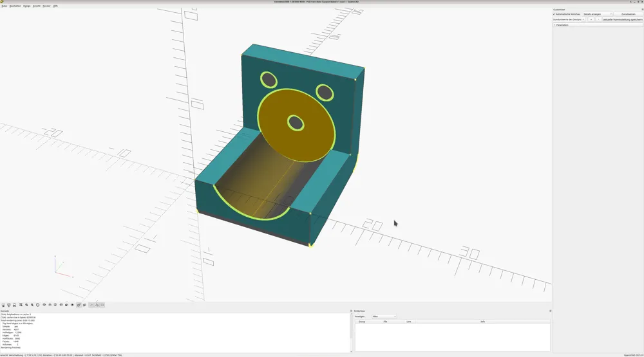This screenshot has height=357, width=644.
Task: Open the Alles filter dropdown in Fehlerliste
Action: pyautogui.click(x=384, y=316)
